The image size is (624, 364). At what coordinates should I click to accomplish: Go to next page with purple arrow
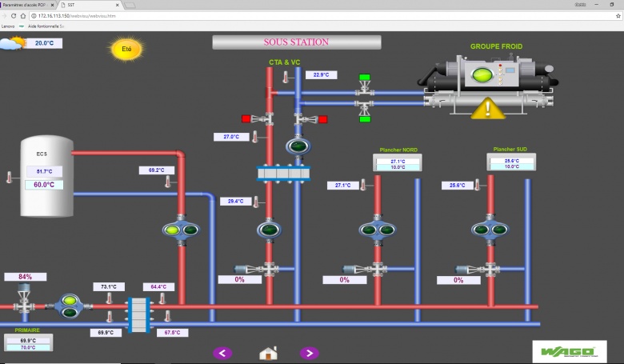[310, 353]
